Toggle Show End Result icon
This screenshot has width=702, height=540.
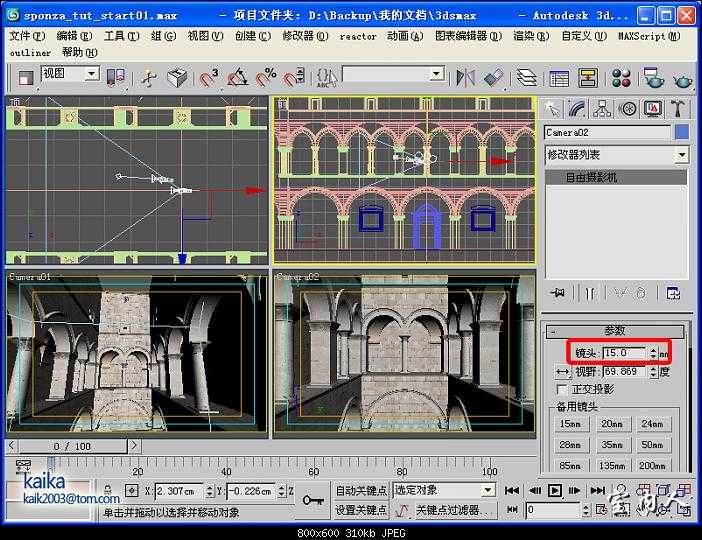590,293
